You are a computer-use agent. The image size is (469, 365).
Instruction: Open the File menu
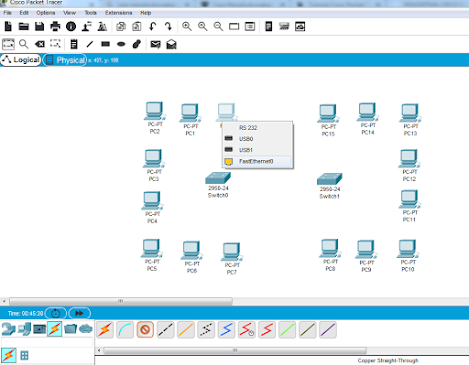(7, 13)
